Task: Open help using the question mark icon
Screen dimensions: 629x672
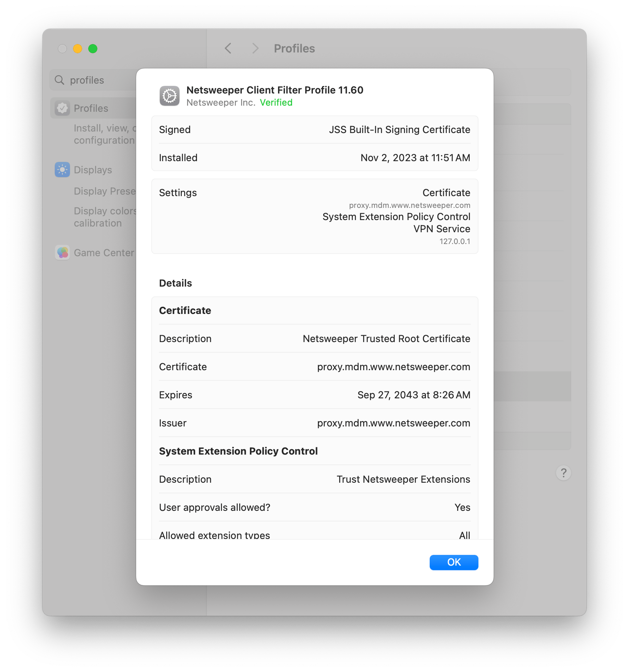Action: 564,473
